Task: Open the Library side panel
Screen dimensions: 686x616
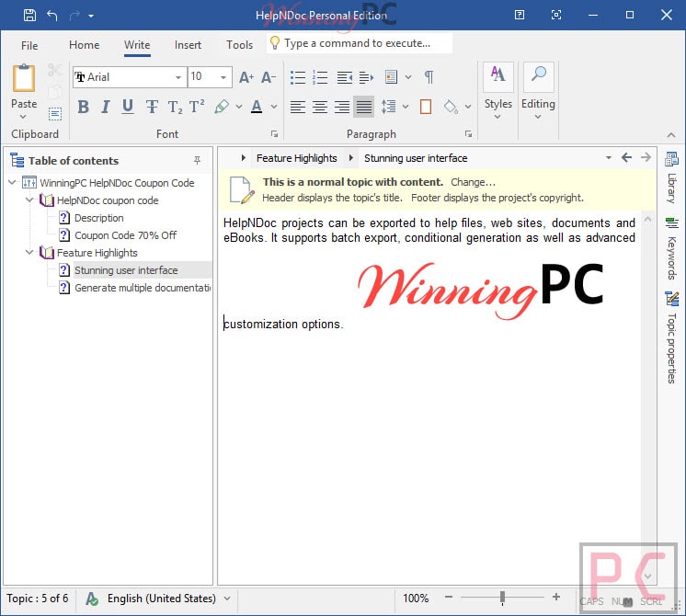Action: (x=671, y=177)
